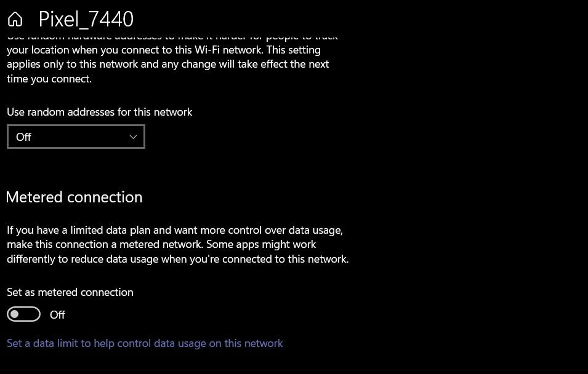Viewport: 588px width, 374px height.
Task: Click the limited data plan description paragraph
Action: [x=177, y=245]
